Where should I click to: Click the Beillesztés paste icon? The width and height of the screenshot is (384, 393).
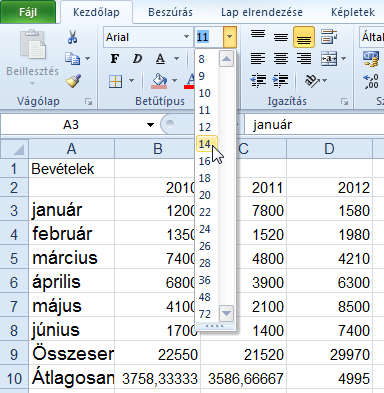(33, 45)
